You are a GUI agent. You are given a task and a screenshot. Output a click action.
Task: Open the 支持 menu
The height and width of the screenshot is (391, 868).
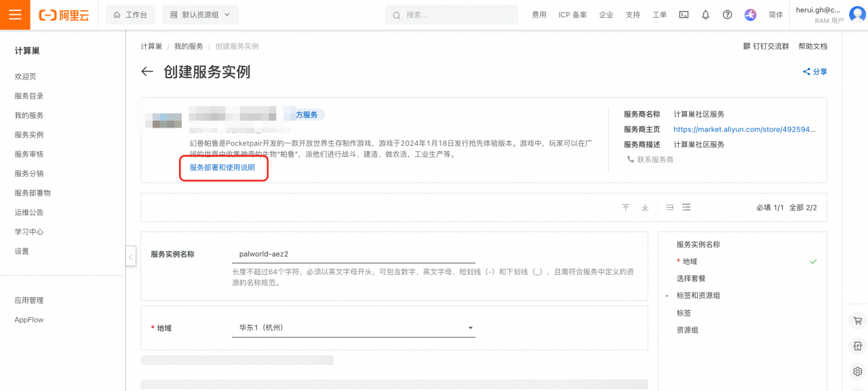633,15
